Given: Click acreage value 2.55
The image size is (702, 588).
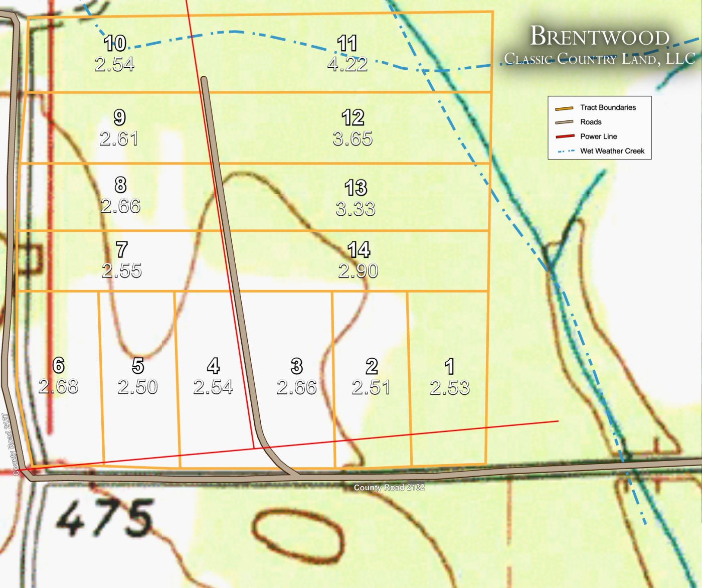Looking at the screenshot, I should (x=122, y=271).
